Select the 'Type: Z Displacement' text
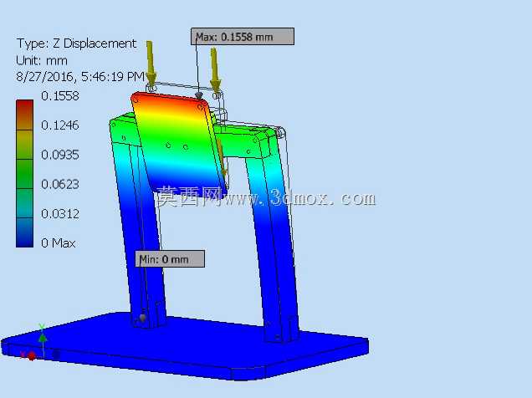 [76, 43]
